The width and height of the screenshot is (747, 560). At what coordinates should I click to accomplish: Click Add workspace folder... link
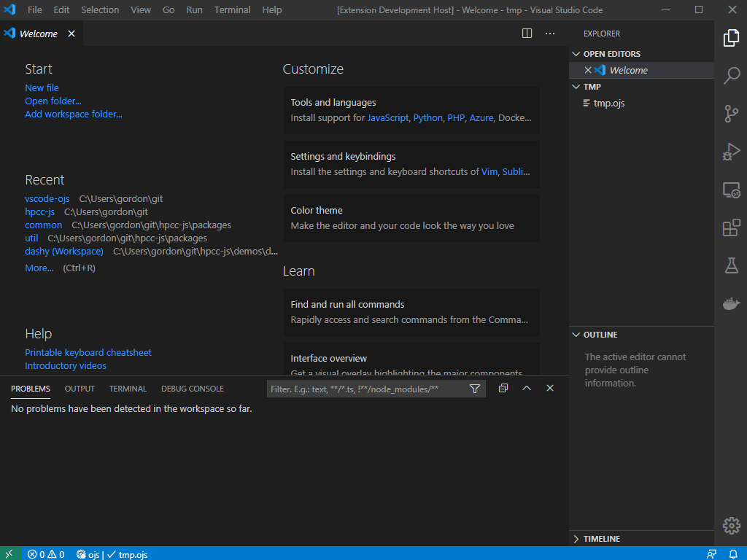(x=74, y=114)
